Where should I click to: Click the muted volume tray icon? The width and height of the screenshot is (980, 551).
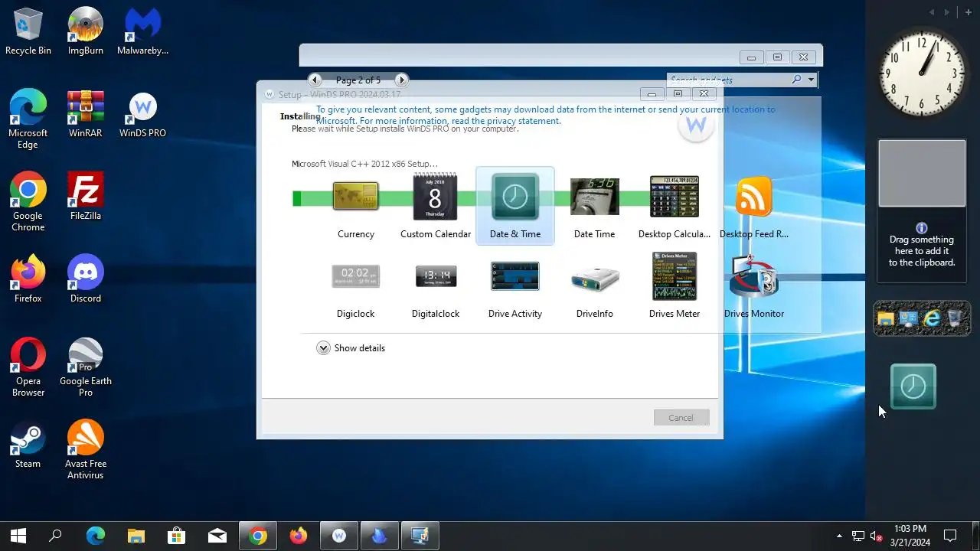[877, 536]
